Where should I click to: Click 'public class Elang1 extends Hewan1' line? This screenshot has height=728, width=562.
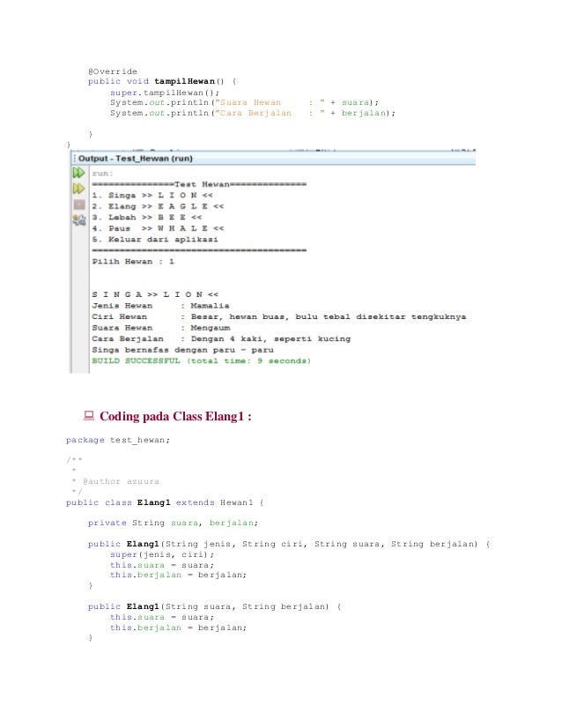click(165, 502)
